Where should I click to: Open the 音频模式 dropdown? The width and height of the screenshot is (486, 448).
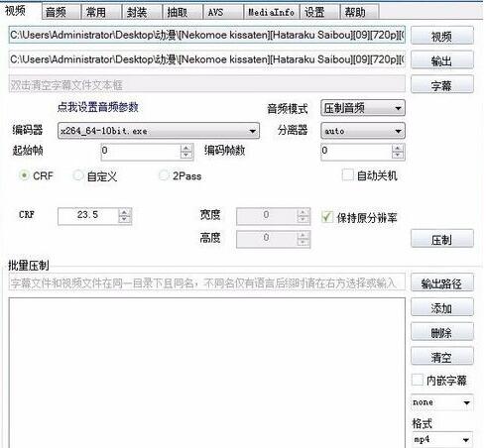click(x=363, y=108)
